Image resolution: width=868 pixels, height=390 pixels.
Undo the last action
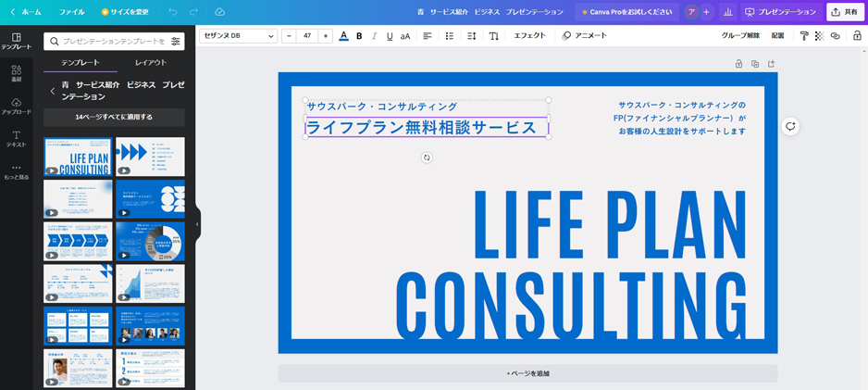click(173, 12)
